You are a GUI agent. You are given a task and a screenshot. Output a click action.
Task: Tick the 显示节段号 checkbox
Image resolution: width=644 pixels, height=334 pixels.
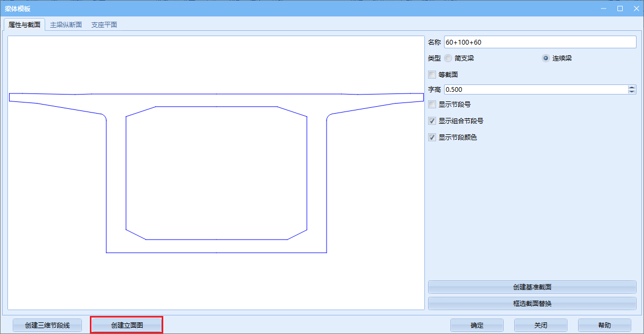click(x=432, y=105)
